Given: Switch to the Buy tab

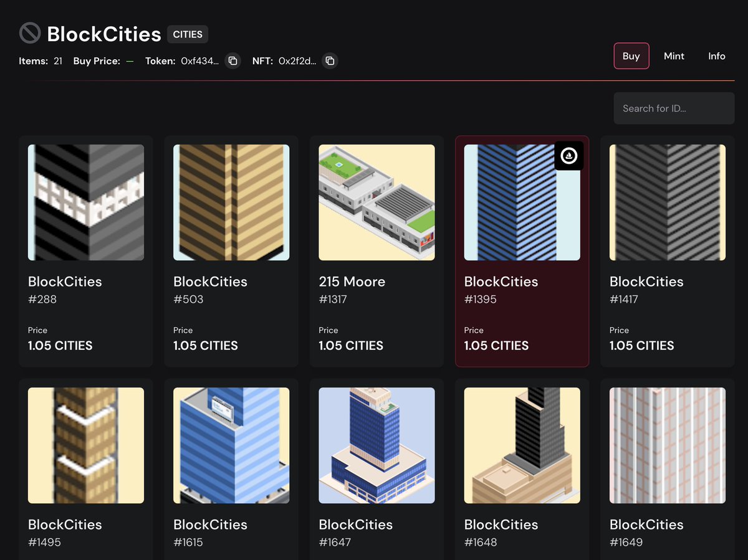Looking at the screenshot, I should 631,56.
